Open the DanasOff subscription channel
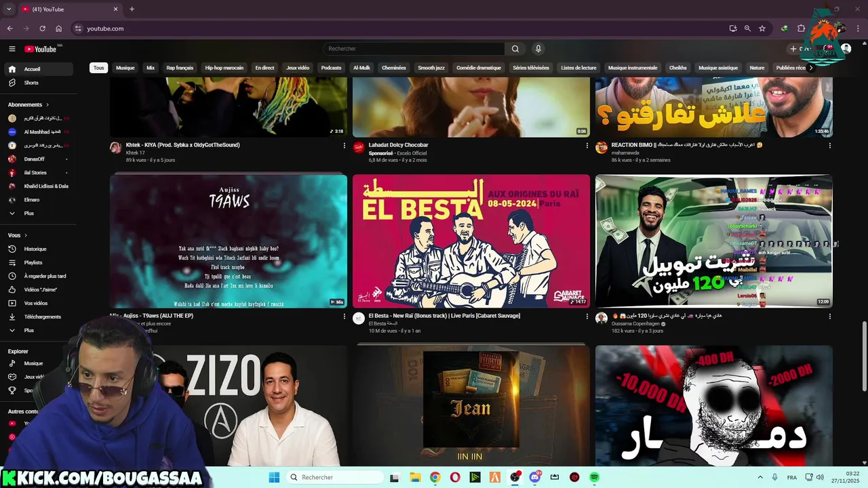 [38, 159]
